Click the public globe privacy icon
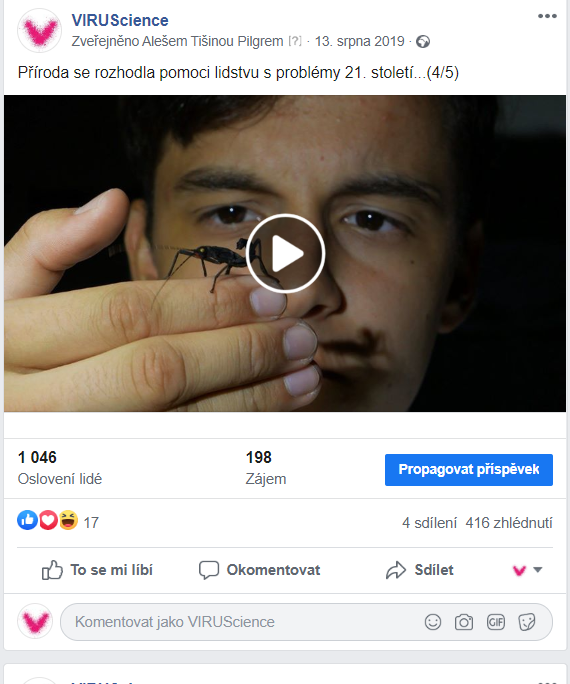The height and width of the screenshot is (684, 570). point(423,42)
